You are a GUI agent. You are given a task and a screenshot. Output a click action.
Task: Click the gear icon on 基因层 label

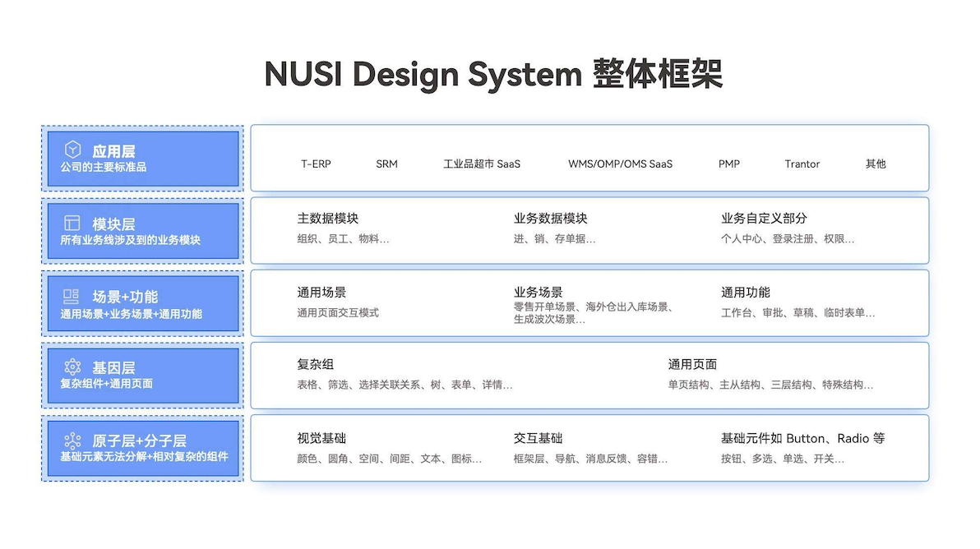click(72, 368)
